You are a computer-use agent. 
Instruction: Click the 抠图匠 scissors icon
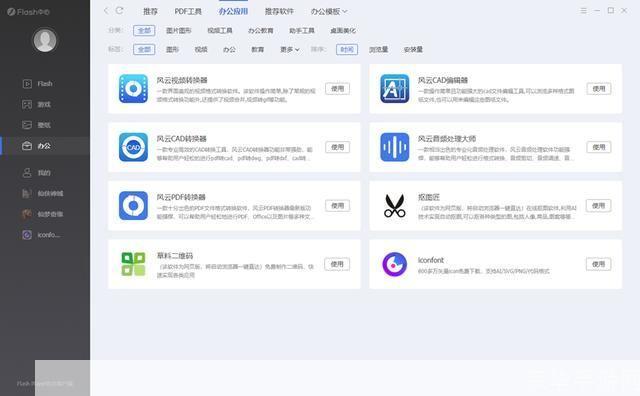pyautogui.click(x=395, y=205)
